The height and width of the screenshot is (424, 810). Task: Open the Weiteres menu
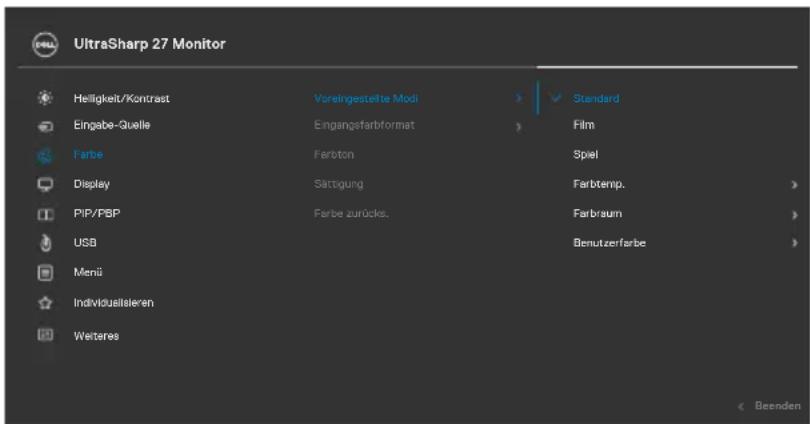96,336
